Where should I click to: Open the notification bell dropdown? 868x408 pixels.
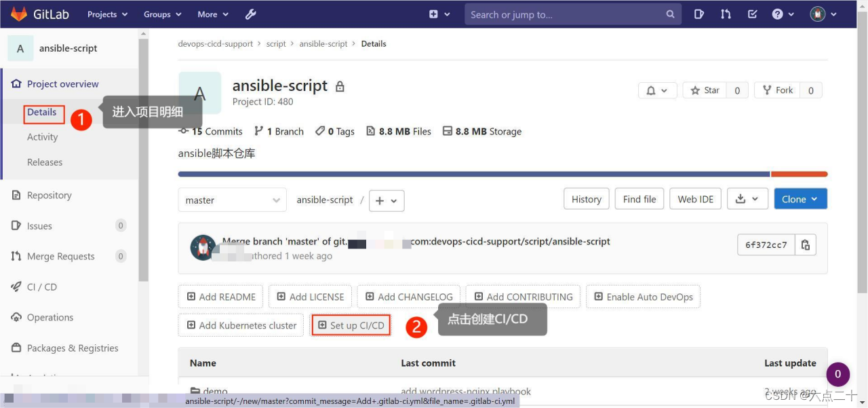click(x=657, y=90)
